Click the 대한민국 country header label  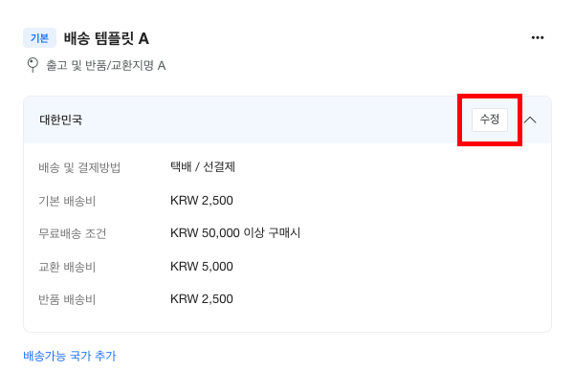click(x=60, y=120)
